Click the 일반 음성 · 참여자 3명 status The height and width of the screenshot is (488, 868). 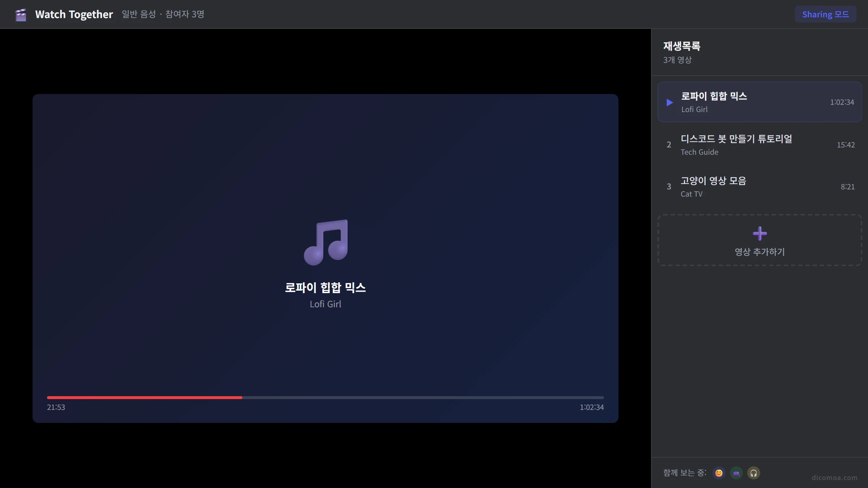(163, 14)
